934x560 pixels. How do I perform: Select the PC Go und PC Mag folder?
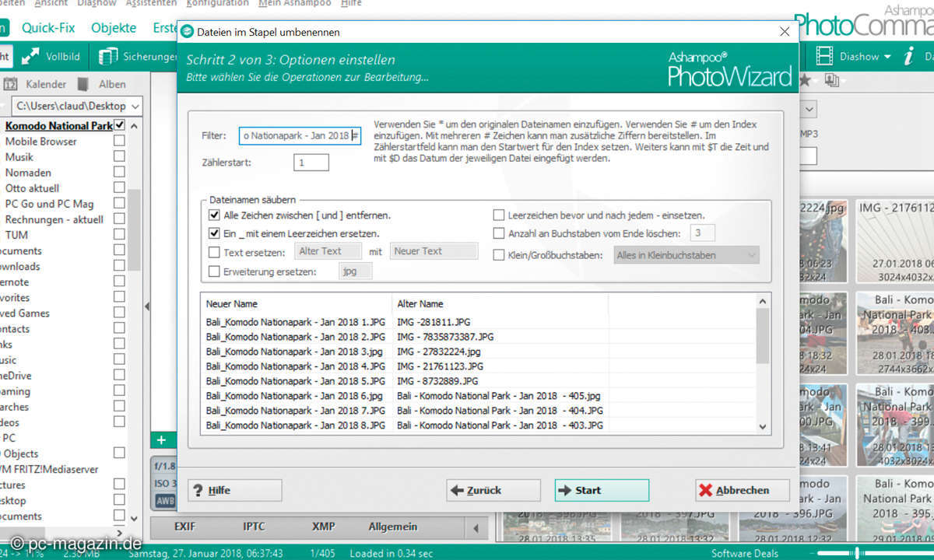(x=49, y=204)
